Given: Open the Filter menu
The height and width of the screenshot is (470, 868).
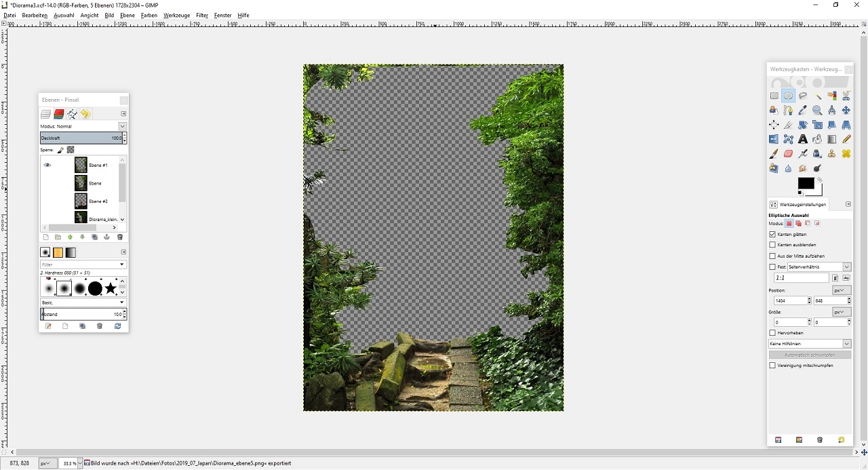Looking at the screenshot, I should pyautogui.click(x=202, y=15).
